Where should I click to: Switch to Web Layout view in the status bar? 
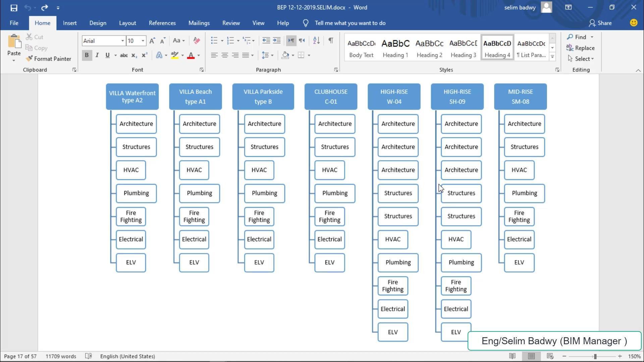(x=550, y=356)
